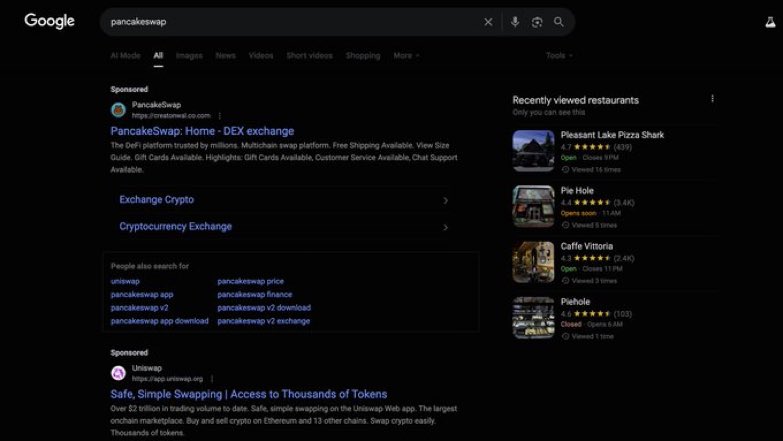Click related search pancakeswap app download
Screen dimensions: 783x441
pos(159,321)
